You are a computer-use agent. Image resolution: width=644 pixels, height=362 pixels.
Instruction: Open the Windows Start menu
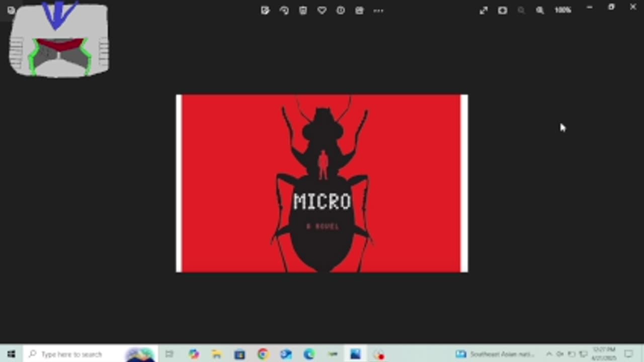(11, 354)
